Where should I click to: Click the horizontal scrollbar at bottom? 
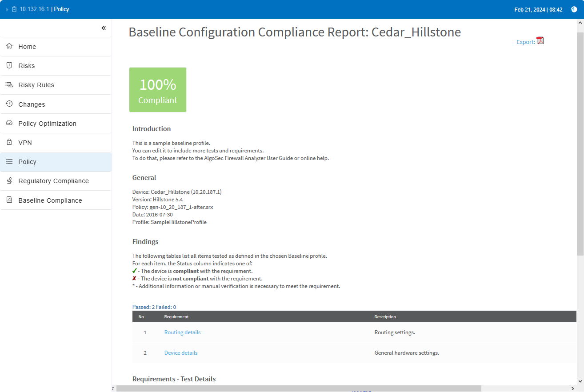[298, 388]
